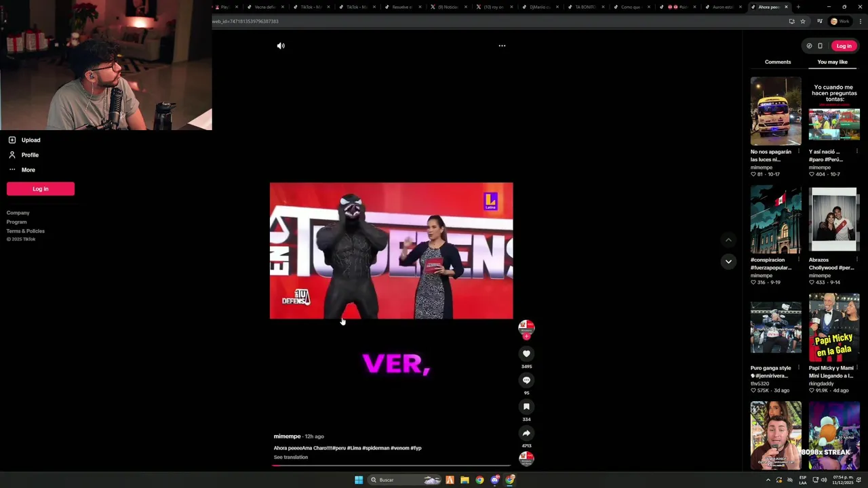This screenshot has width=868, height=488.
Task: Bookmark this page with the star icon
Action: click(x=803, y=21)
